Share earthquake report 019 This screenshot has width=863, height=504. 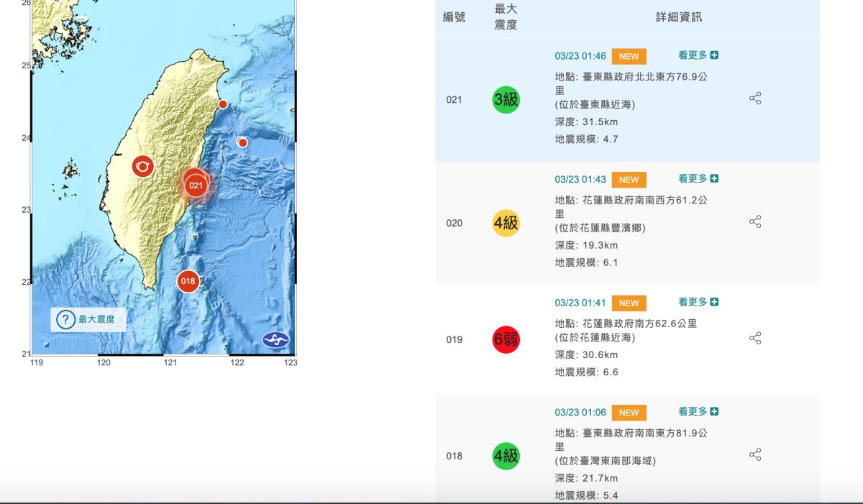pos(755,337)
